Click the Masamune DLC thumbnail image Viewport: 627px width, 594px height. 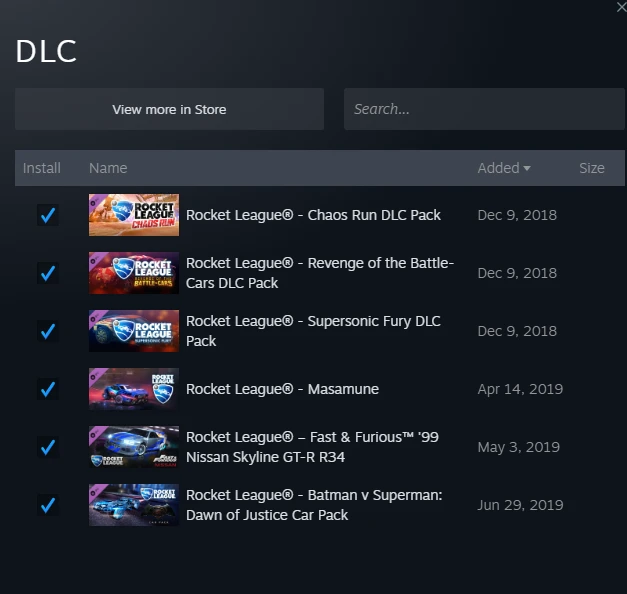[x=134, y=389]
